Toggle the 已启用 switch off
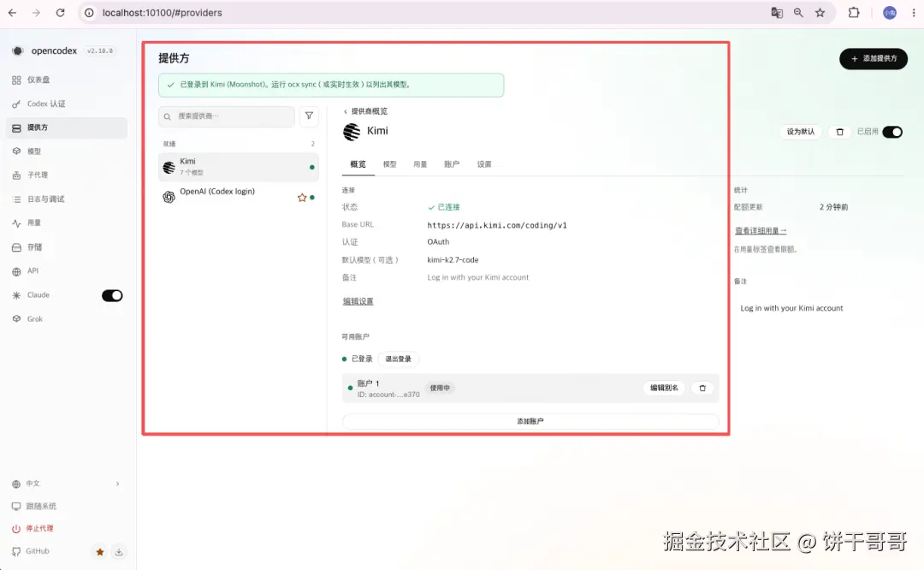This screenshot has height=570, width=924. [x=892, y=132]
